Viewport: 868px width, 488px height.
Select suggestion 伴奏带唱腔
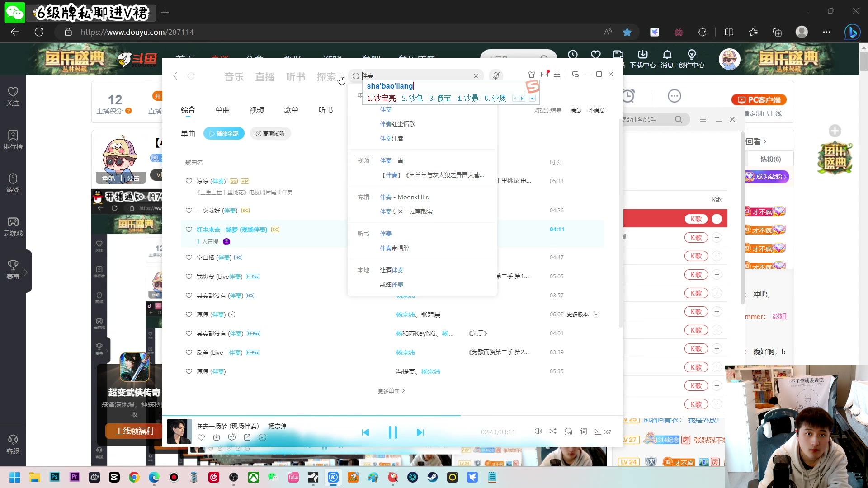[x=394, y=248]
